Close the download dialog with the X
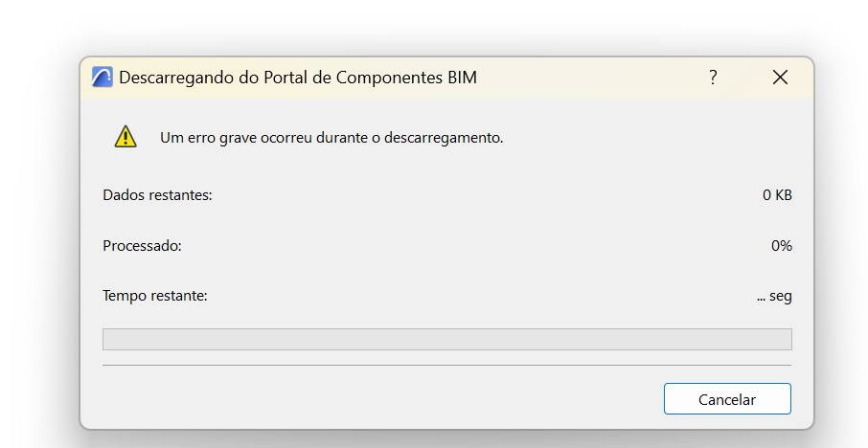 (780, 78)
